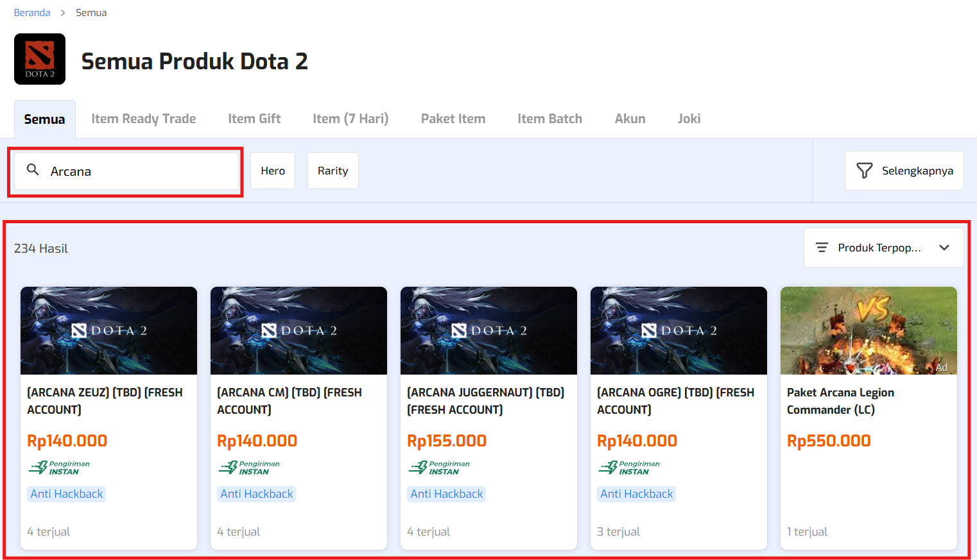The width and height of the screenshot is (977, 560).
Task: Open the Arcana CM product title
Action: [289, 401]
